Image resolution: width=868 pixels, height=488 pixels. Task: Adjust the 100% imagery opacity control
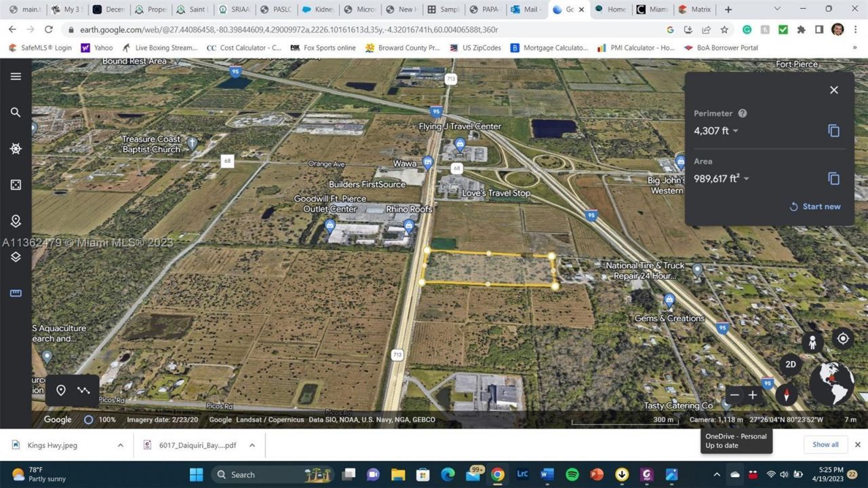[x=89, y=419]
